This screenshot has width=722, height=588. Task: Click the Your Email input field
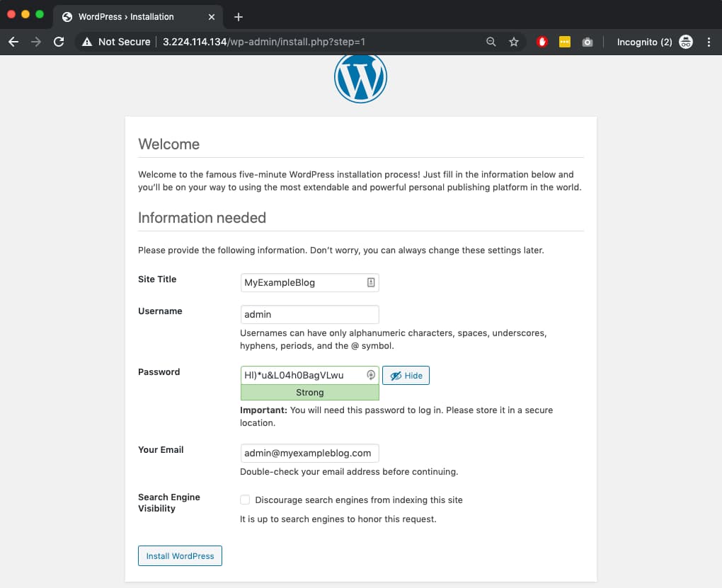309,453
